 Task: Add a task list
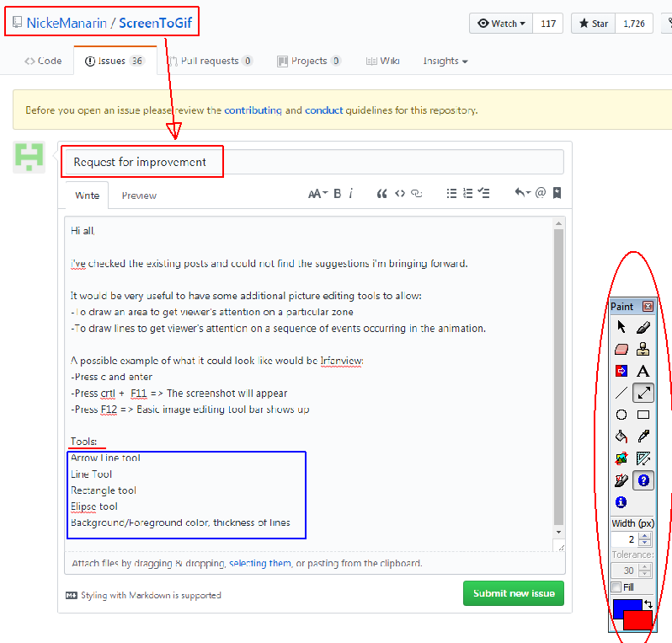pyautogui.click(x=484, y=194)
